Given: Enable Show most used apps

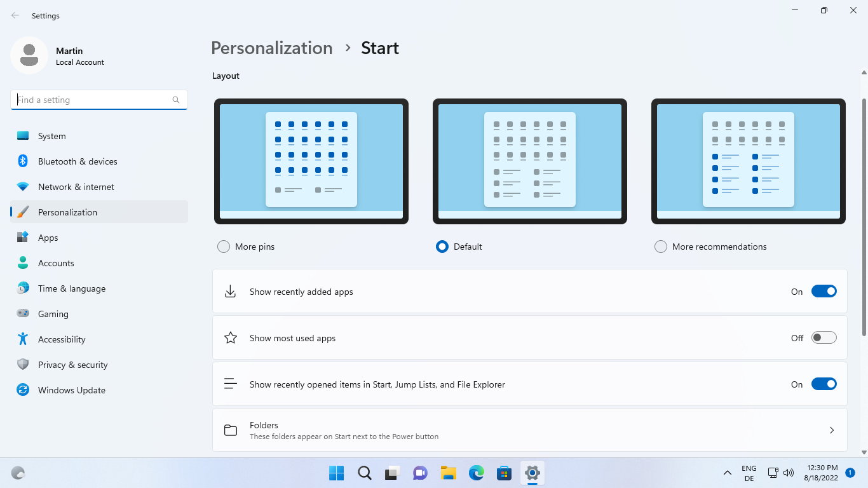Looking at the screenshot, I should 824,337.
